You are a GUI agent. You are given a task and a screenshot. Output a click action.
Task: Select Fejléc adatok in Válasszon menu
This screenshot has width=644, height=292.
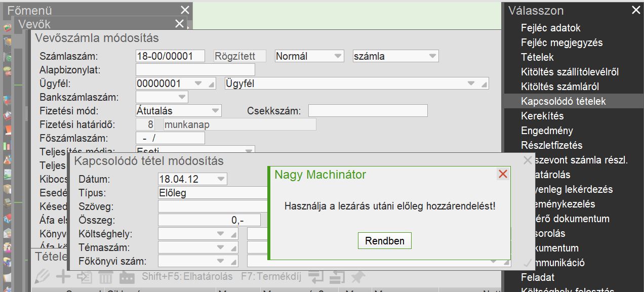click(x=550, y=28)
